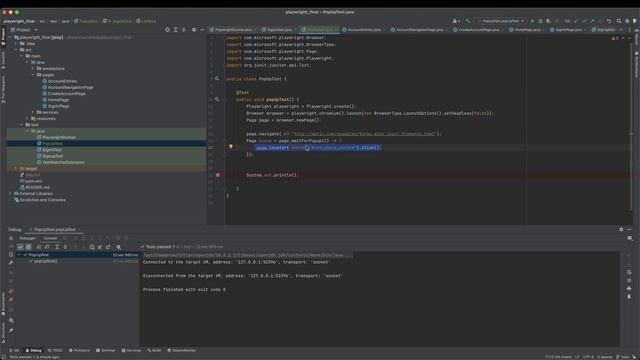
Task: Rerun debug session icon at debug panel left
Action: point(11,238)
